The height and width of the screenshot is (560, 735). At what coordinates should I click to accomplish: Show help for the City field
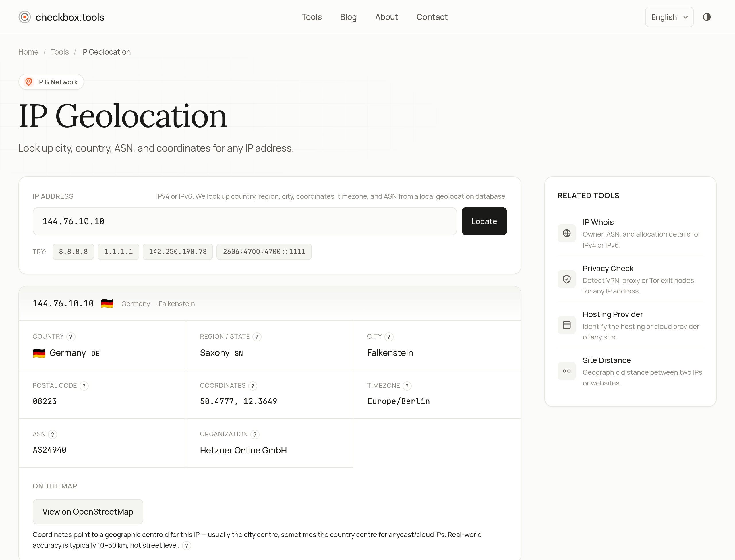[389, 337]
